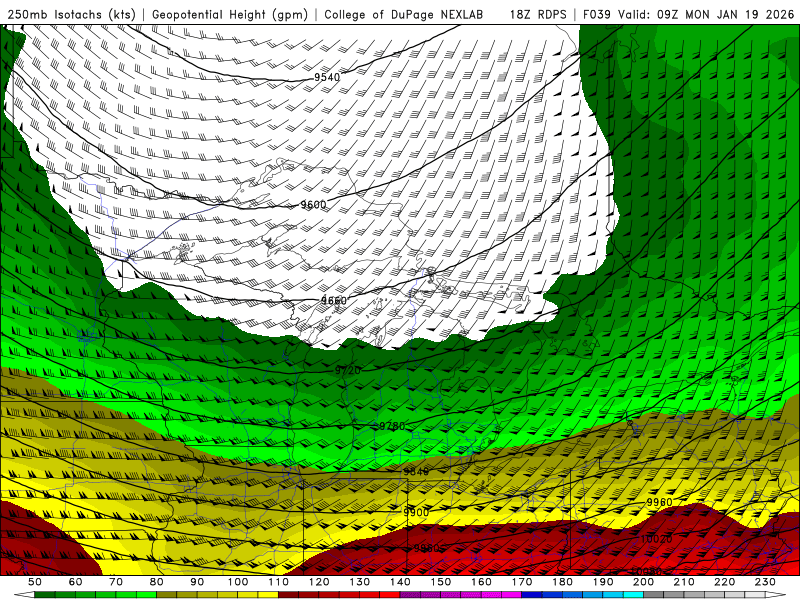Viewport: 800px width, 600px height.
Task: Click the '50' value on the color scale
Action: (x=35, y=582)
